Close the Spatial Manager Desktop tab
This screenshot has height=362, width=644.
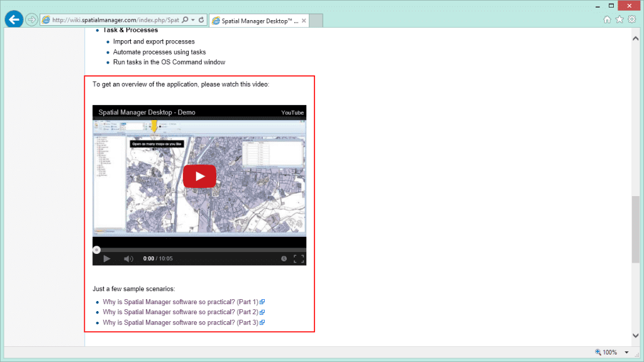coord(304,21)
